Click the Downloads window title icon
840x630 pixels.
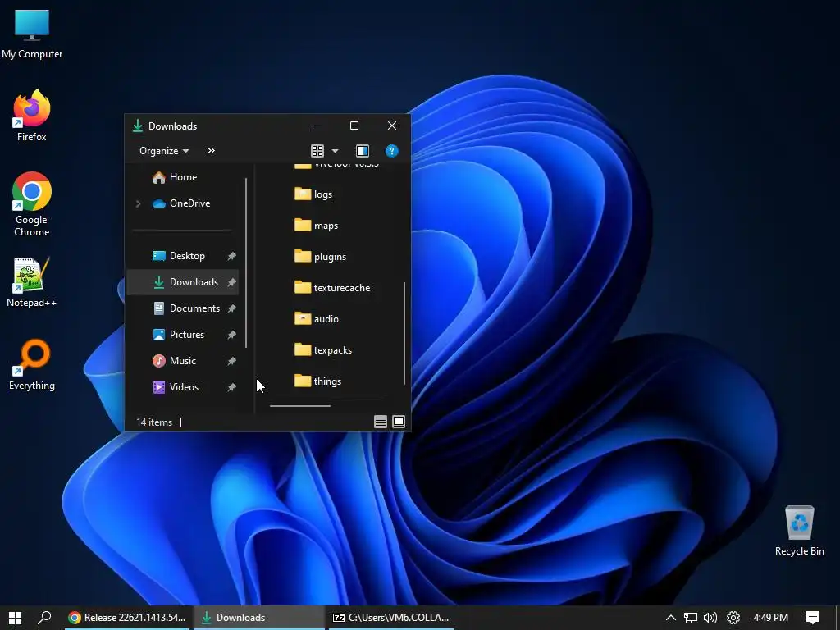138,126
